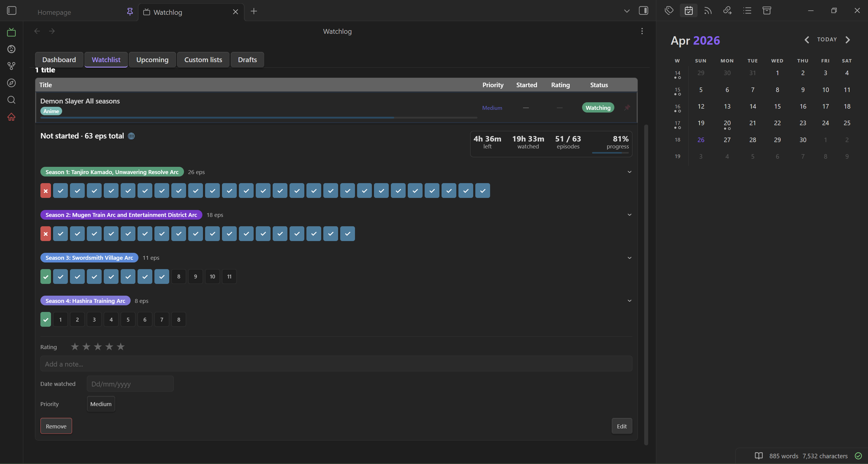
Task: Set rating to three stars
Action: (98, 346)
